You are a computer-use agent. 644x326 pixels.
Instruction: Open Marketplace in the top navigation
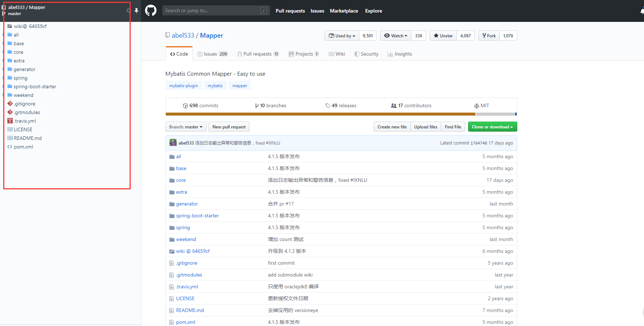click(344, 11)
